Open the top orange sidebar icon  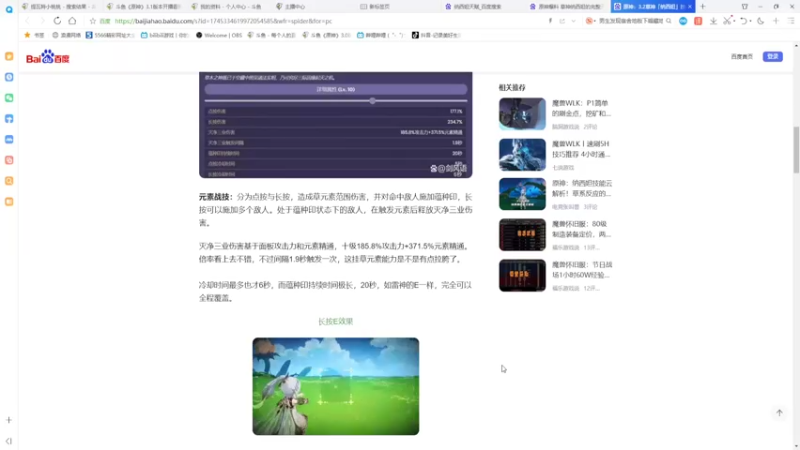point(9,56)
